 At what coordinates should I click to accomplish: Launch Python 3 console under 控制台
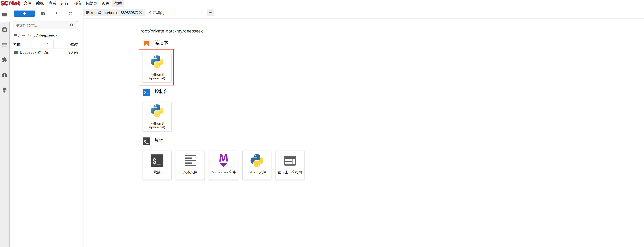[157, 116]
